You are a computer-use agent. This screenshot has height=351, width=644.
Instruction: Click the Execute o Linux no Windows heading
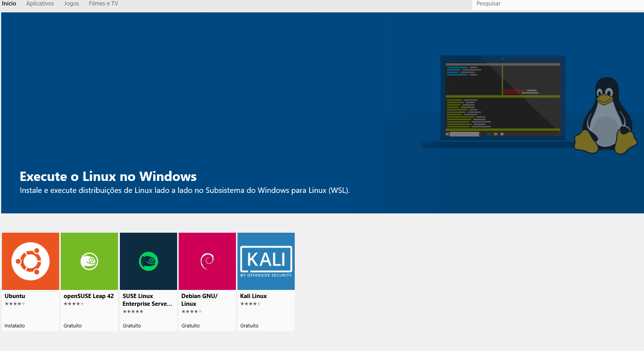click(108, 177)
